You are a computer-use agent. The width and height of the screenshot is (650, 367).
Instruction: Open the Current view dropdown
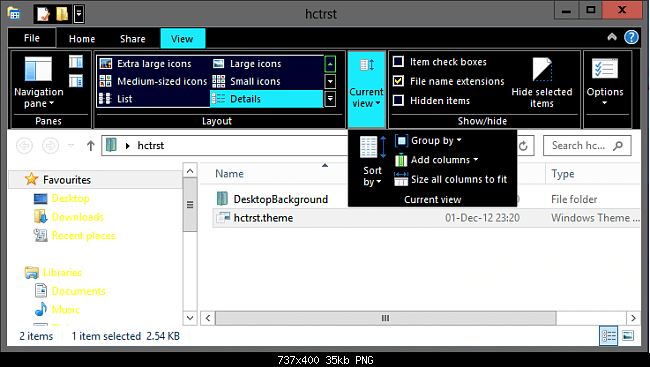[x=366, y=89]
